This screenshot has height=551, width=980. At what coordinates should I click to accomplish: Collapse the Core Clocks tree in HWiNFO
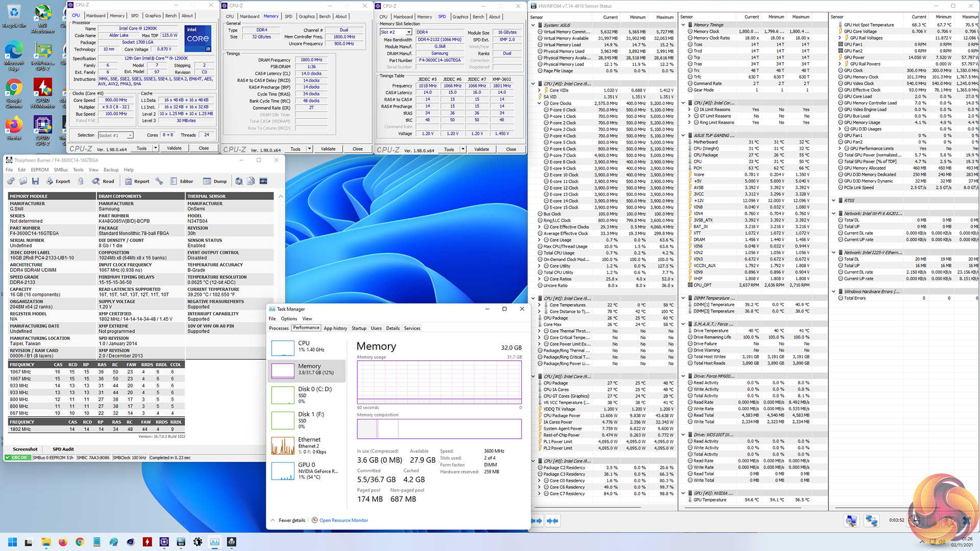click(540, 103)
